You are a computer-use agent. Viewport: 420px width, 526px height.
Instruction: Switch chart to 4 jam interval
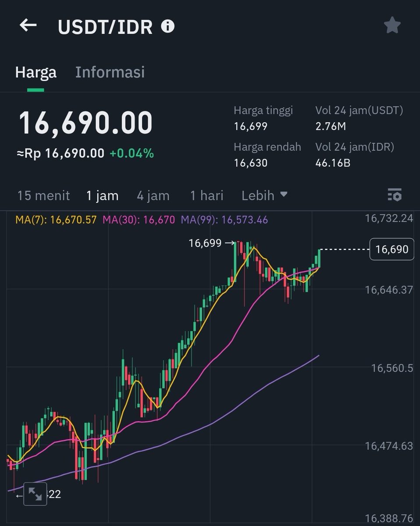[x=153, y=195]
